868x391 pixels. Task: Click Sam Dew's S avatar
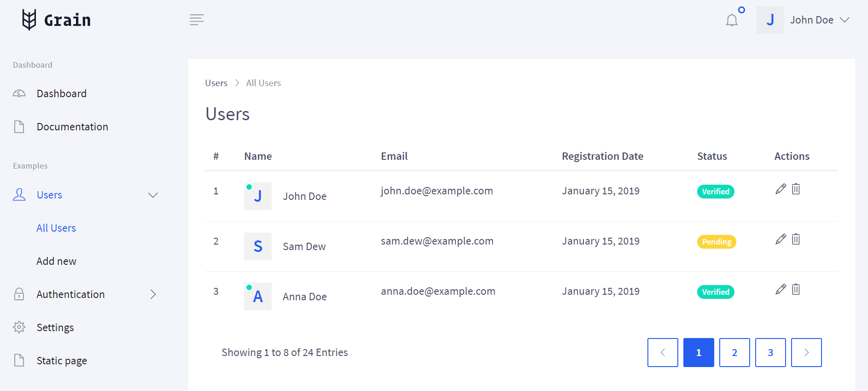click(x=258, y=246)
